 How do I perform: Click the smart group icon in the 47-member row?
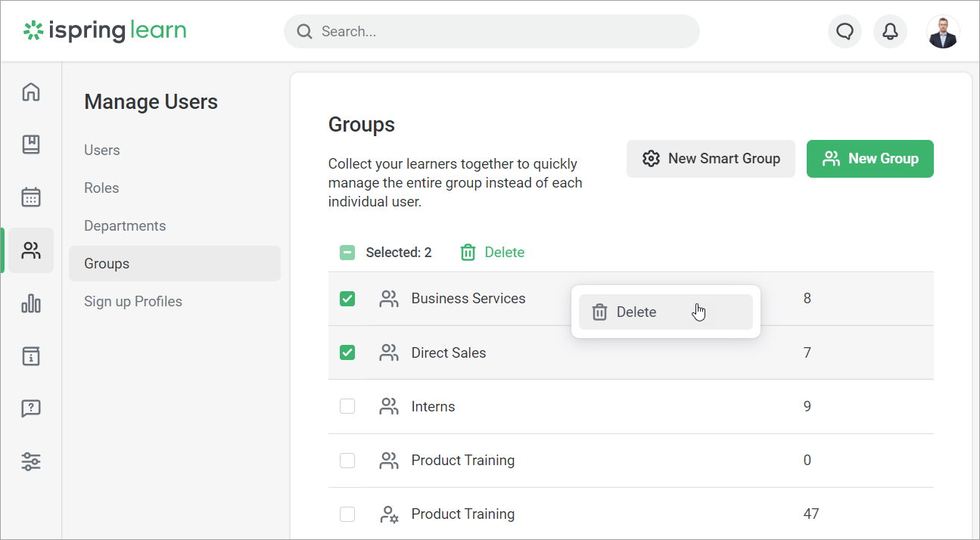tap(389, 514)
